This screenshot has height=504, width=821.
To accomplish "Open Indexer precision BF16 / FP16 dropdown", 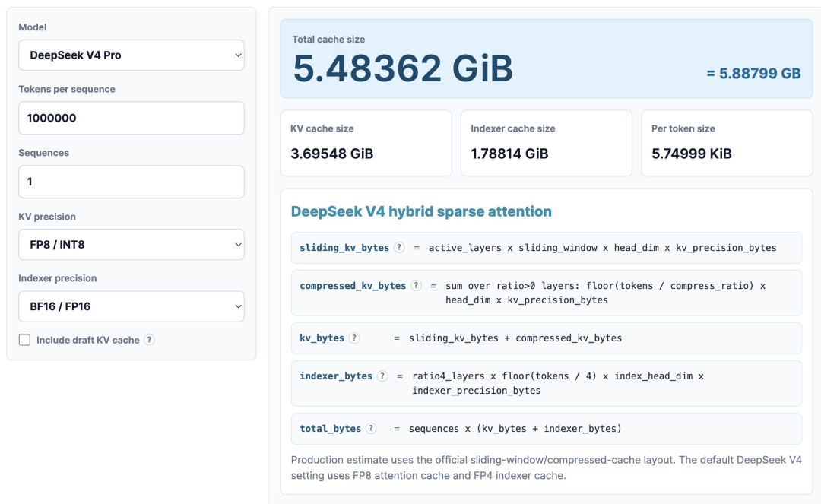I will 132,306.
